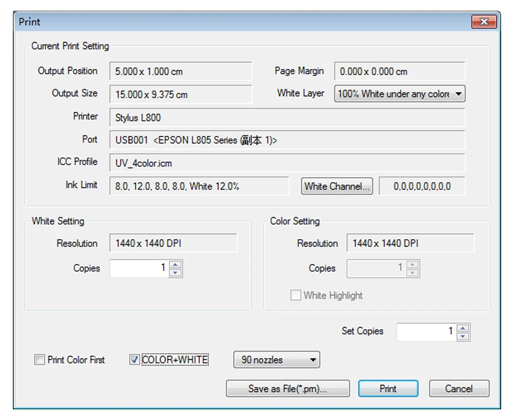The image size is (514, 420).
Task: Enable the Print Color First checkbox
Action: (40, 360)
